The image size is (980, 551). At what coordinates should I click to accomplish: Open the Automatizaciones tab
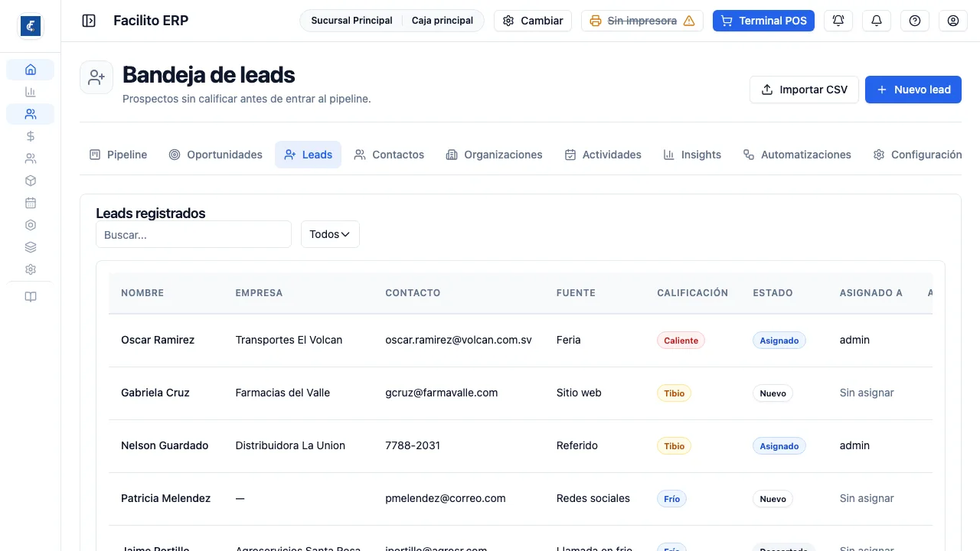[x=797, y=155]
